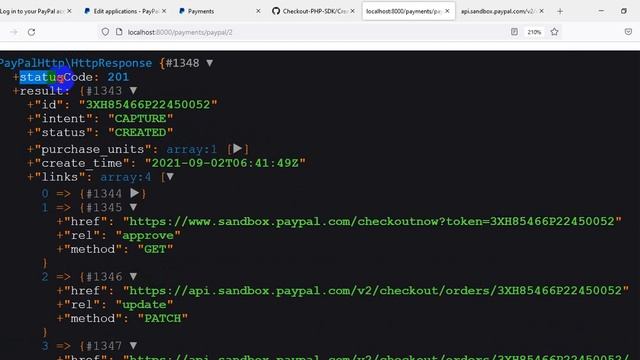
Task: Click the 201 status code value
Action: coord(118,77)
